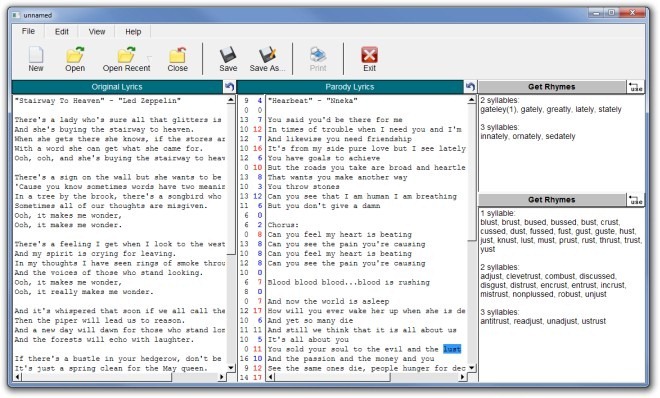The height and width of the screenshot is (398, 660).
Task: Click the line '"Hearbeat" - "Nneka"'
Action: 312,101
